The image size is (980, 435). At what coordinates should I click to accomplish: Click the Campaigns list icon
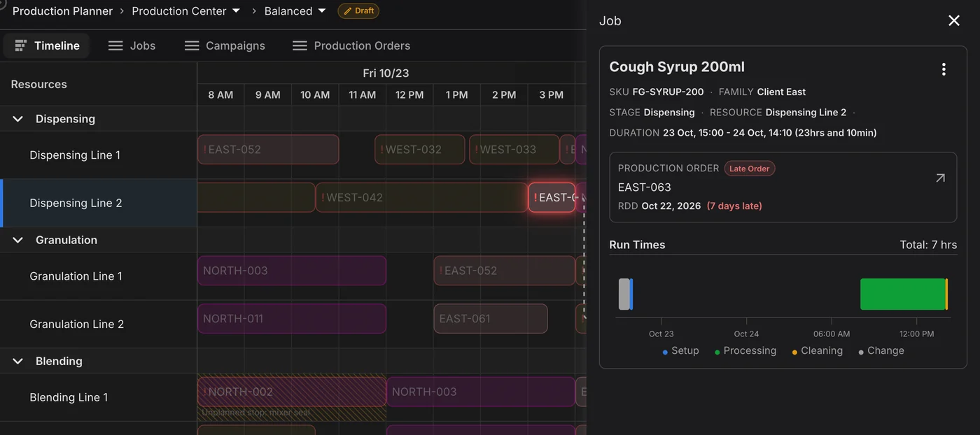(x=192, y=45)
